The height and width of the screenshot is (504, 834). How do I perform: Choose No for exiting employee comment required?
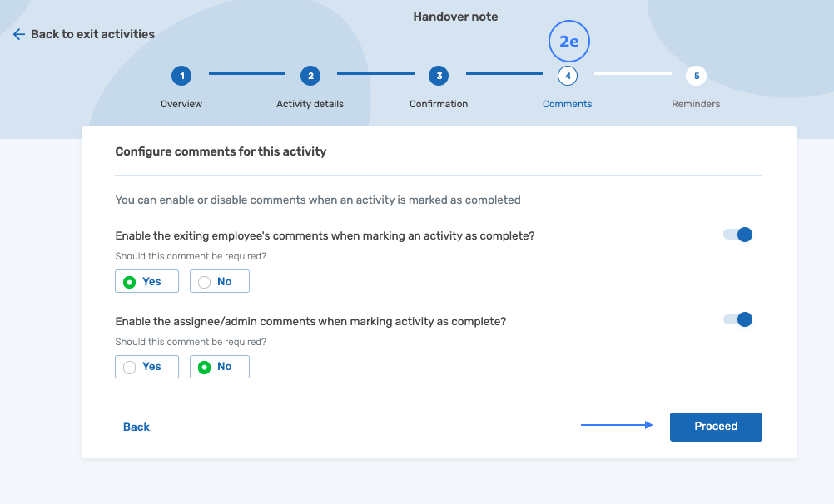220,282
